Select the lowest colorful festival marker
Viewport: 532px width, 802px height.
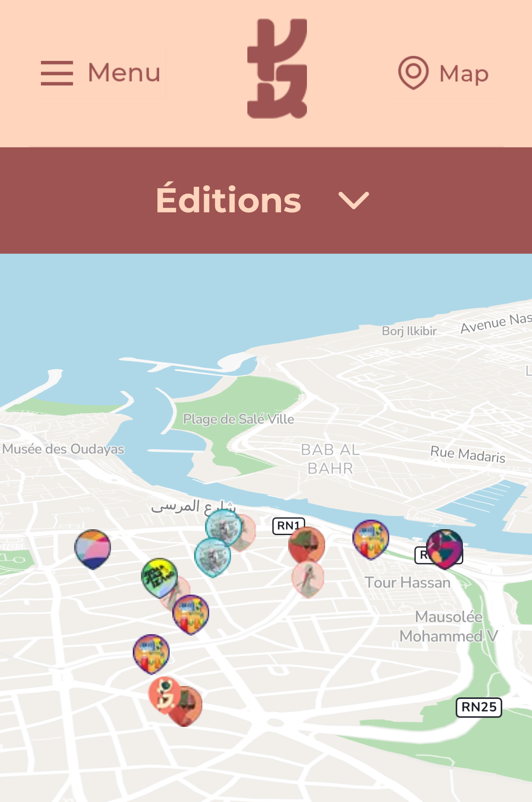coord(151,654)
